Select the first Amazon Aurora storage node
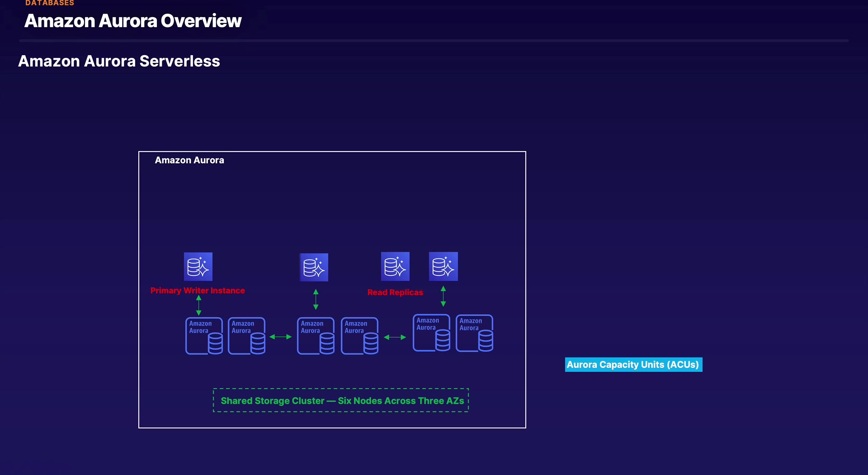 click(204, 336)
